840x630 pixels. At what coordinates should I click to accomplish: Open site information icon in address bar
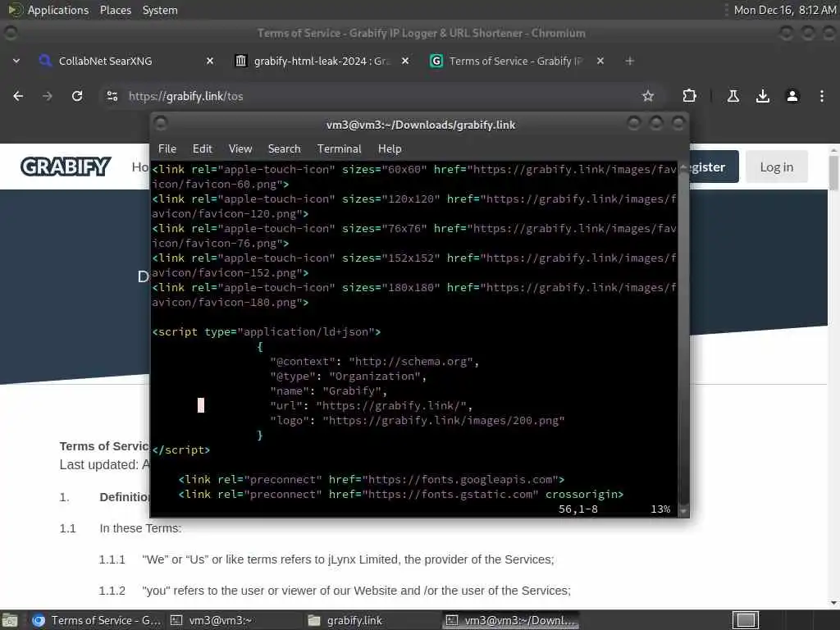click(112, 96)
